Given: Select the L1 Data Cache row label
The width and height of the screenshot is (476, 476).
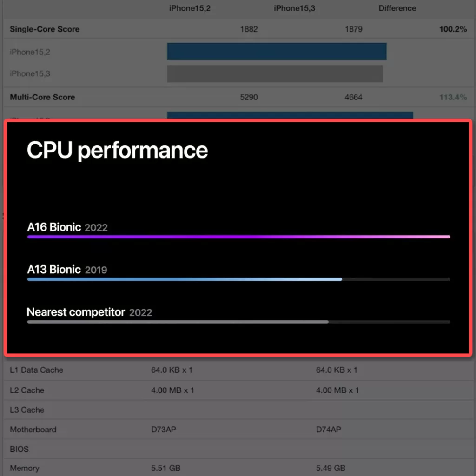Looking at the screenshot, I should (x=36, y=370).
